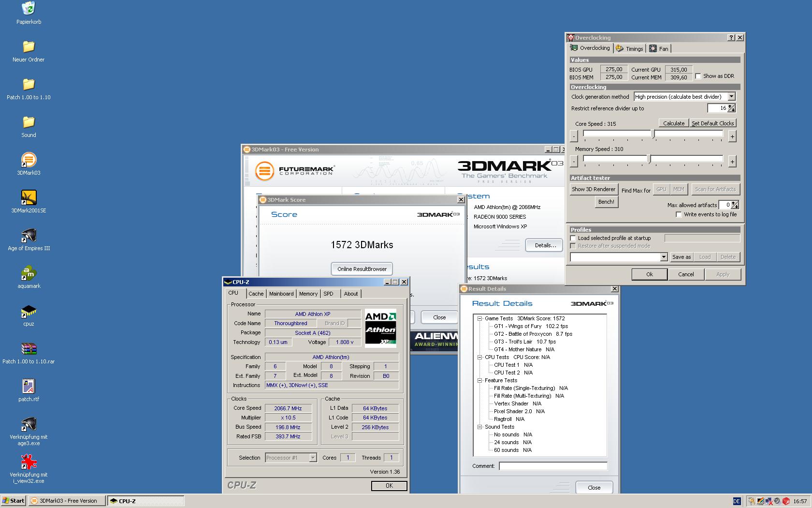Switch to the Fan tab
This screenshot has width=812, height=508.
coord(659,48)
